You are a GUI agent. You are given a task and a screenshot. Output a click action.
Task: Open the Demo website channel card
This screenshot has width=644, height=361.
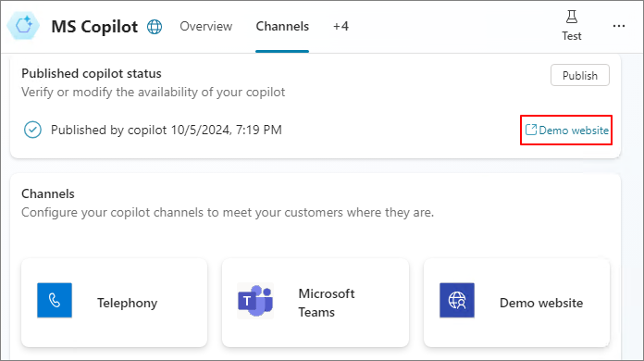516,303
